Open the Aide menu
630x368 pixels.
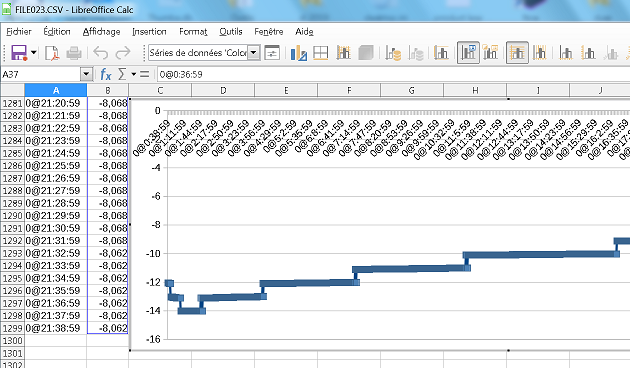point(304,31)
